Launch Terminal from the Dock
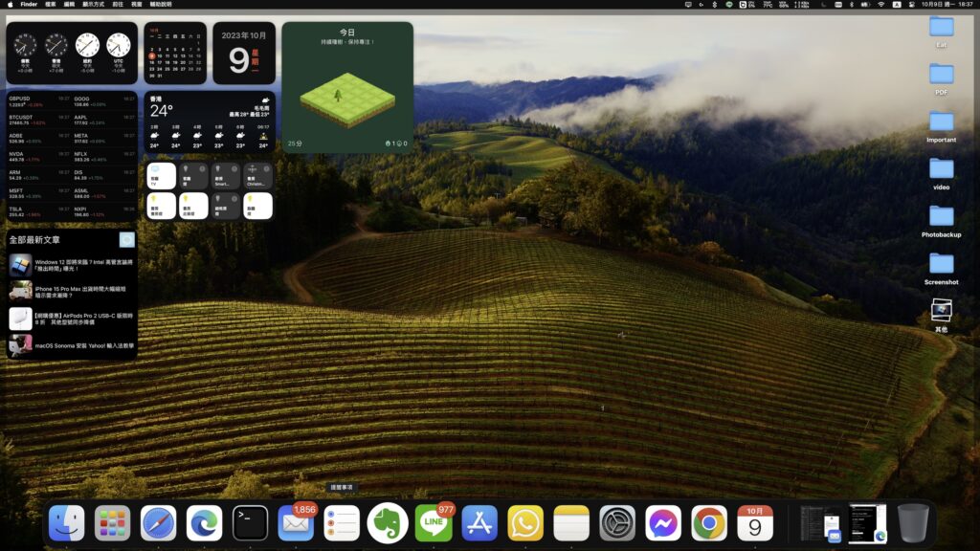980x551 pixels. (250, 522)
